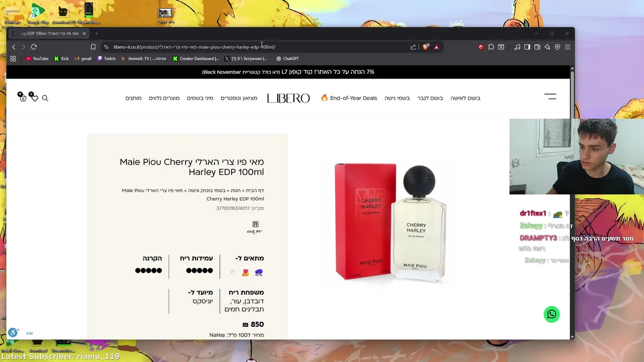
Task: Open End-of-Year Deals menu item
Action: 349,98
